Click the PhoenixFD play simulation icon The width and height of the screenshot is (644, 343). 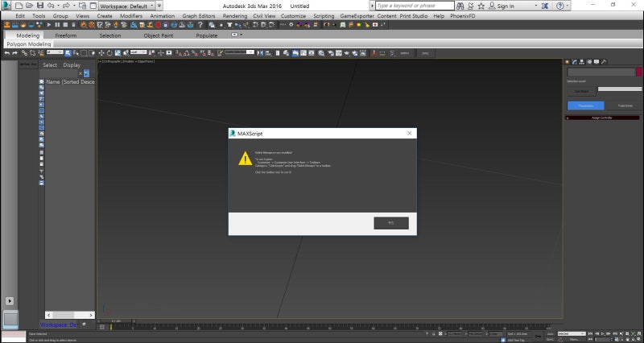[x=49, y=25]
